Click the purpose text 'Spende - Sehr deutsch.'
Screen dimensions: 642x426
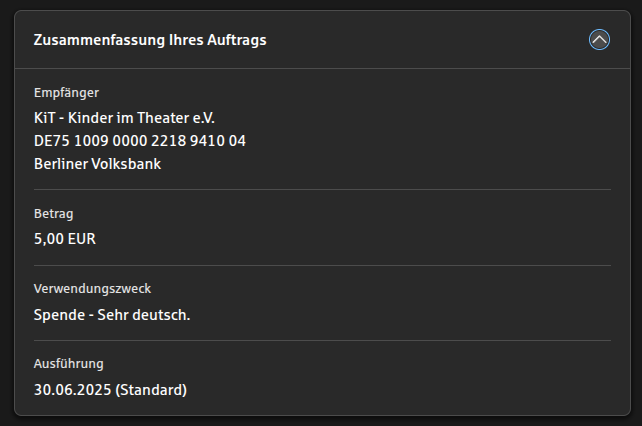click(x=112, y=315)
